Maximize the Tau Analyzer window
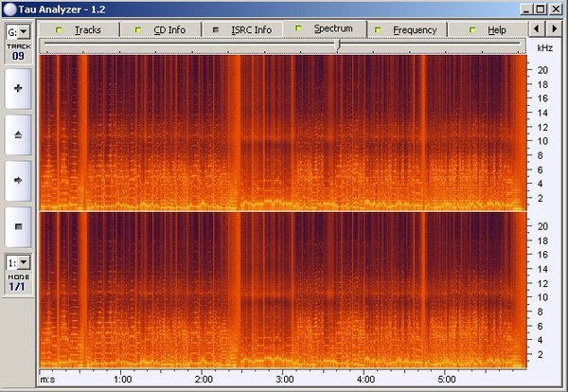The height and width of the screenshot is (392, 568). point(541,9)
